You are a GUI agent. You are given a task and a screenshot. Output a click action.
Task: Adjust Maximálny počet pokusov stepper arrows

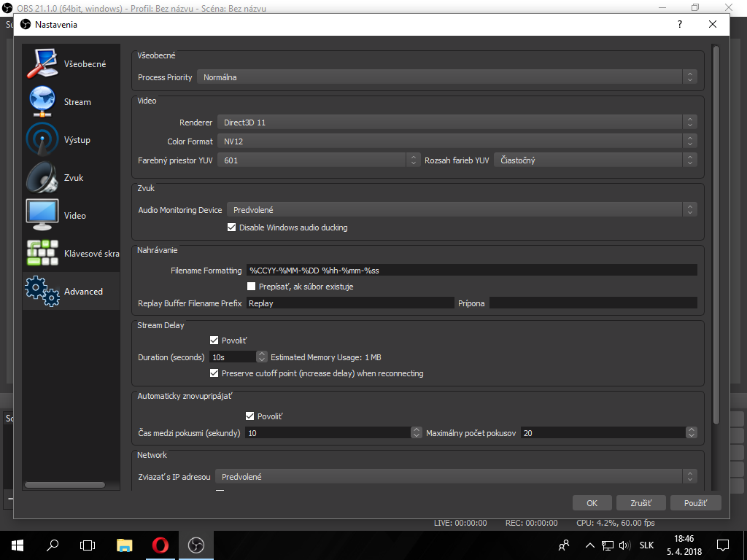pos(692,432)
